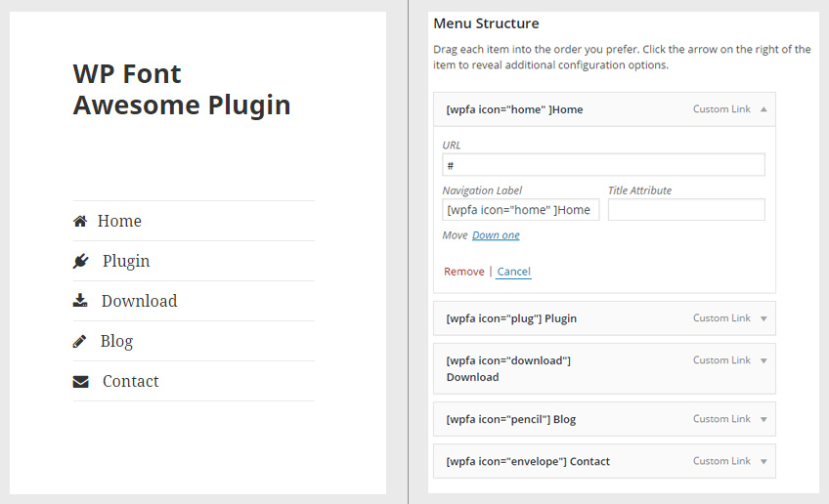Image resolution: width=829 pixels, height=504 pixels.
Task: Open the Blog menu link
Action: coord(117,342)
